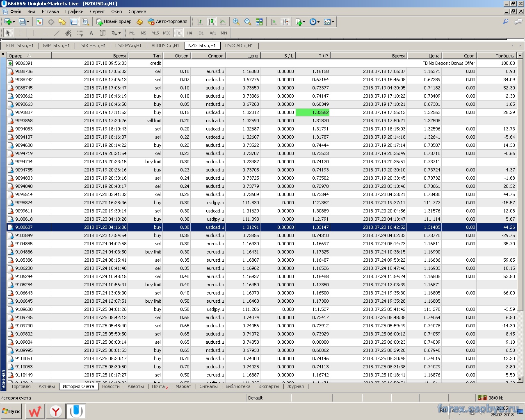Open the search magnifier in toolbar
525x420 pixels.
tap(506, 22)
